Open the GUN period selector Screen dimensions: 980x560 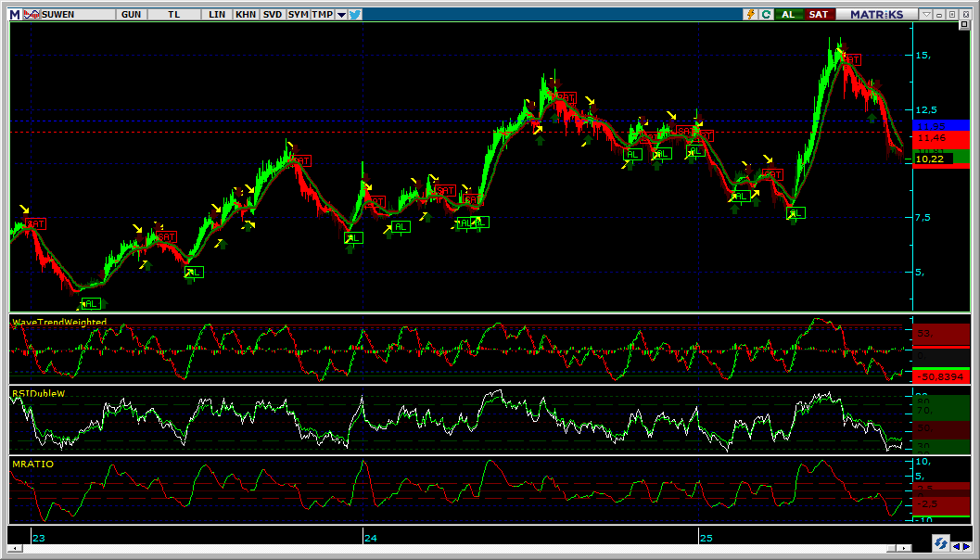[x=131, y=15]
